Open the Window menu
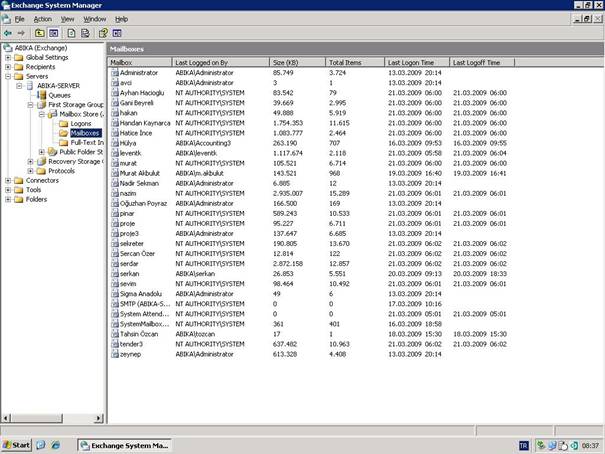605x454 pixels. 95,19
